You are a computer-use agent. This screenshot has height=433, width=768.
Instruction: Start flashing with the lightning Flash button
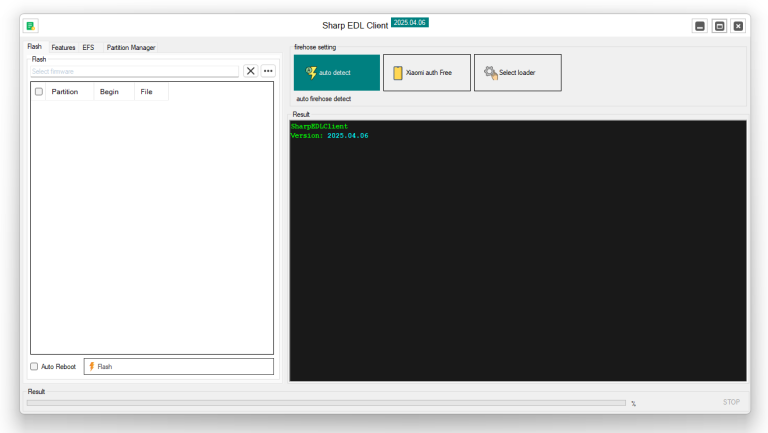tap(178, 367)
